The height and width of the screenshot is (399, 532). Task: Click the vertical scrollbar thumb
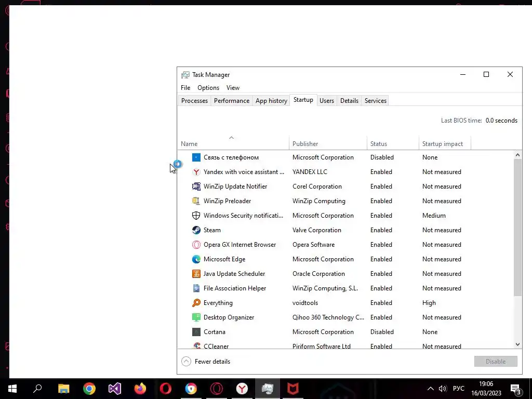pyautogui.click(x=517, y=228)
